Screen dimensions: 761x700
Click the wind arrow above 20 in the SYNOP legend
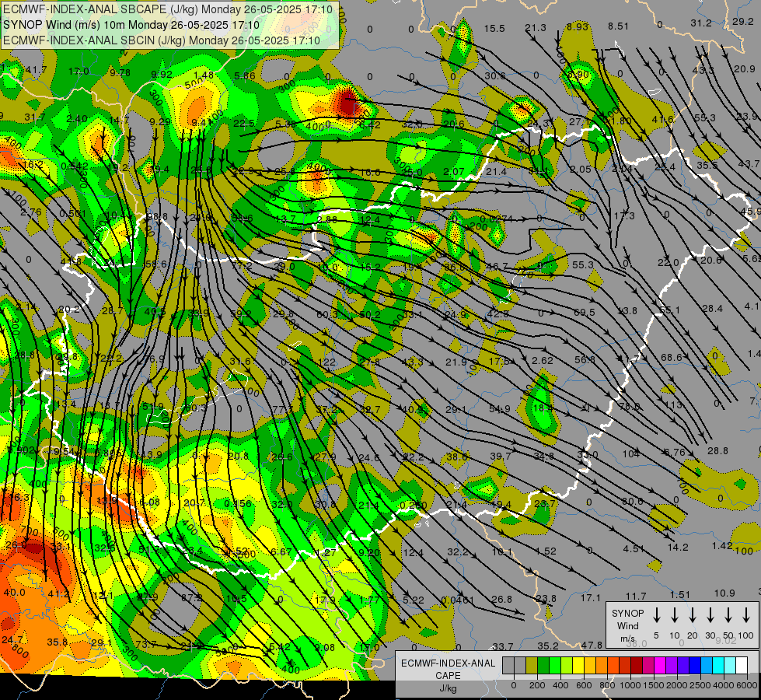click(692, 615)
